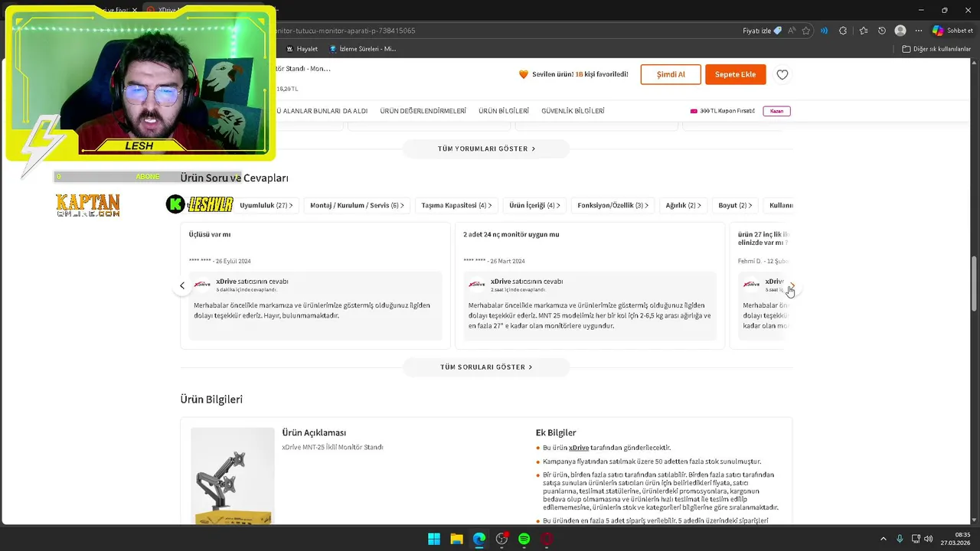
Task: Click the page vertical scrollbar thumb
Action: 974,283
